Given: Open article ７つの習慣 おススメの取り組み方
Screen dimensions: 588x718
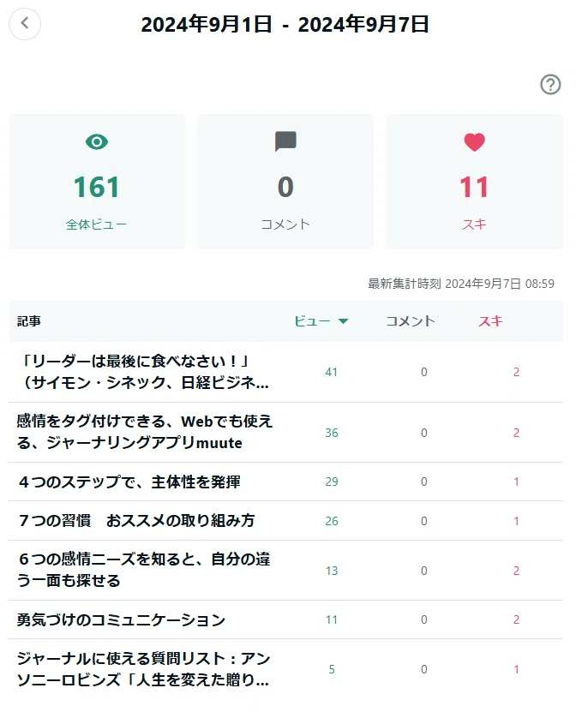Looking at the screenshot, I should click(x=136, y=521).
